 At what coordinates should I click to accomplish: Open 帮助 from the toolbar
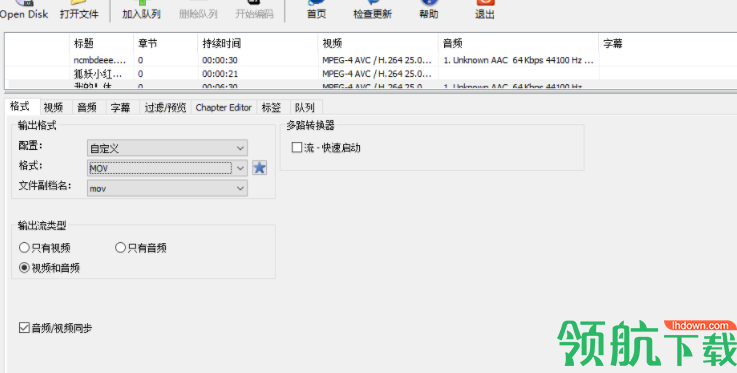(429, 10)
